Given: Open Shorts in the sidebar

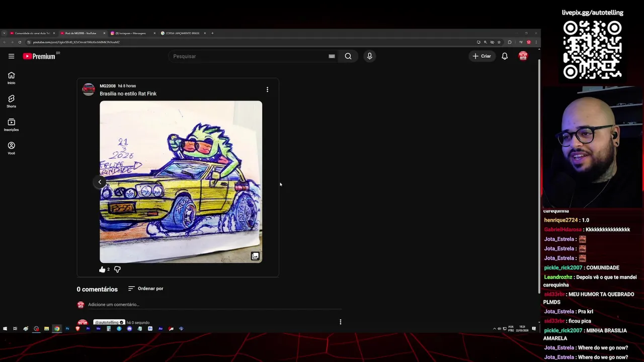Looking at the screenshot, I should point(11,101).
